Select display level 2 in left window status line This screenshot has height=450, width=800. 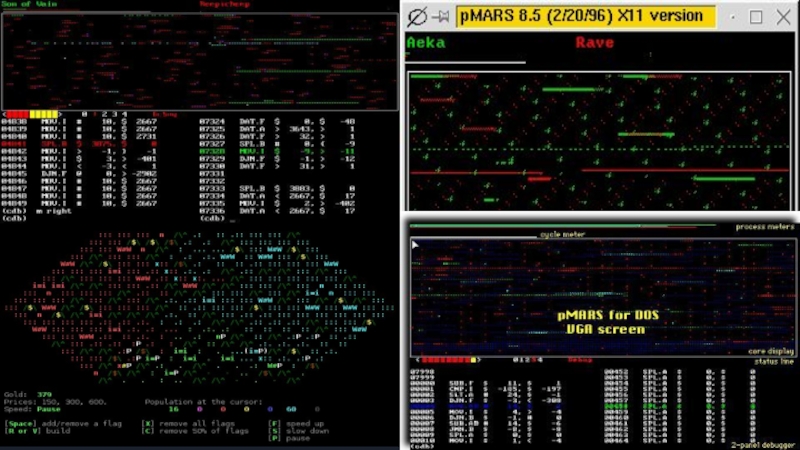pyautogui.click(x=105, y=114)
